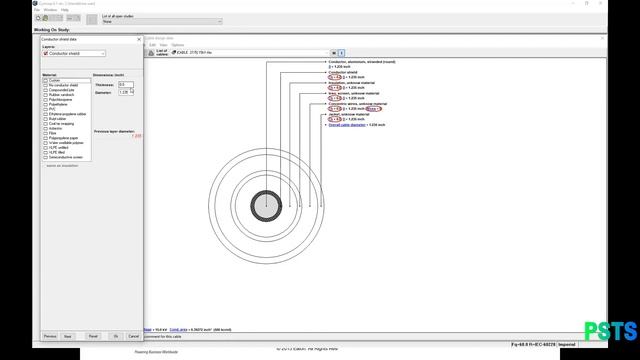Click the first view button right of cables list

[x=334, y=53]
